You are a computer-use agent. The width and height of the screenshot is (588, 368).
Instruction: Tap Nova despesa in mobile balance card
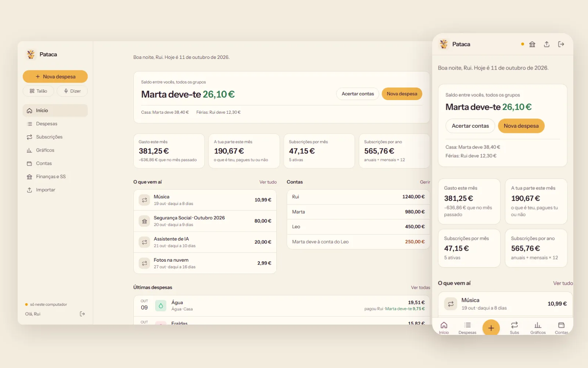coord(521,126)
